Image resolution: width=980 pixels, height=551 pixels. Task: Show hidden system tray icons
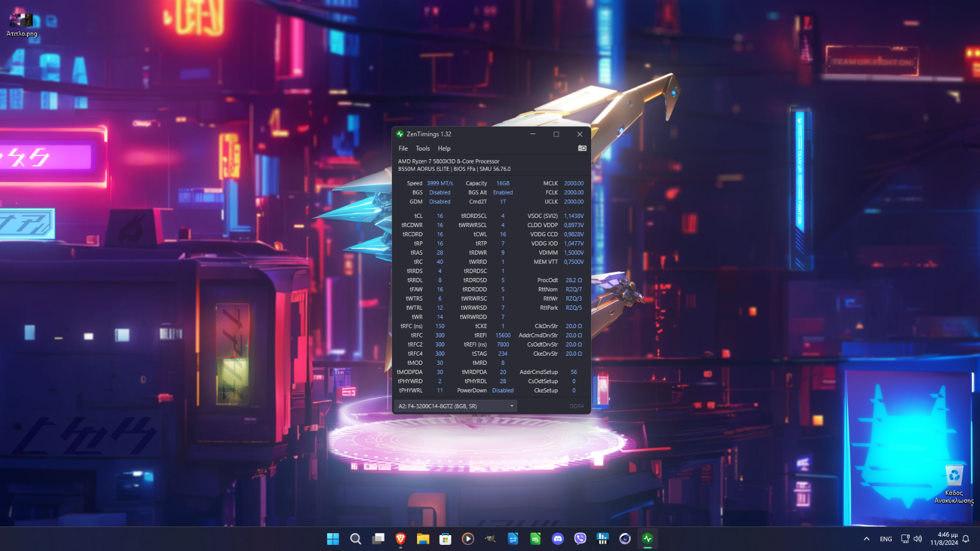866,539
